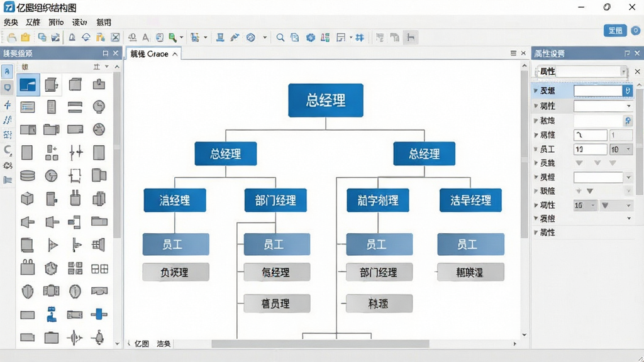
Task: Click the open-folder icon in the toolbar
Action: click(12, 37)
